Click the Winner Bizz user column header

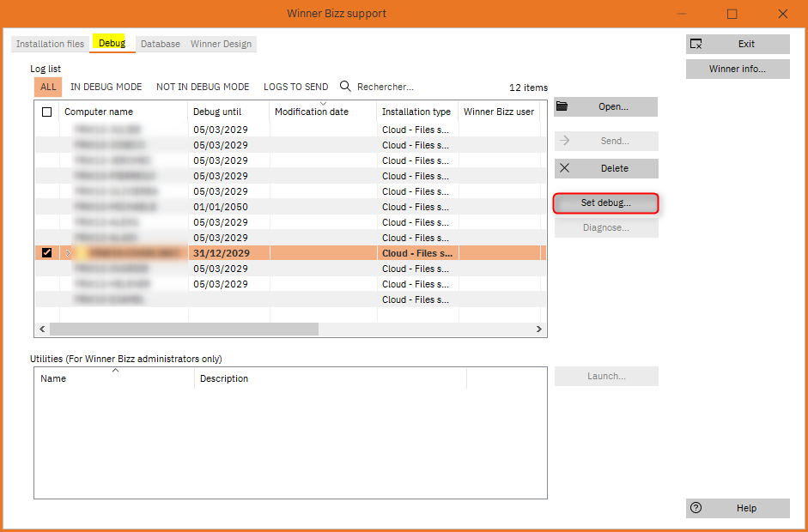point(499,112)
